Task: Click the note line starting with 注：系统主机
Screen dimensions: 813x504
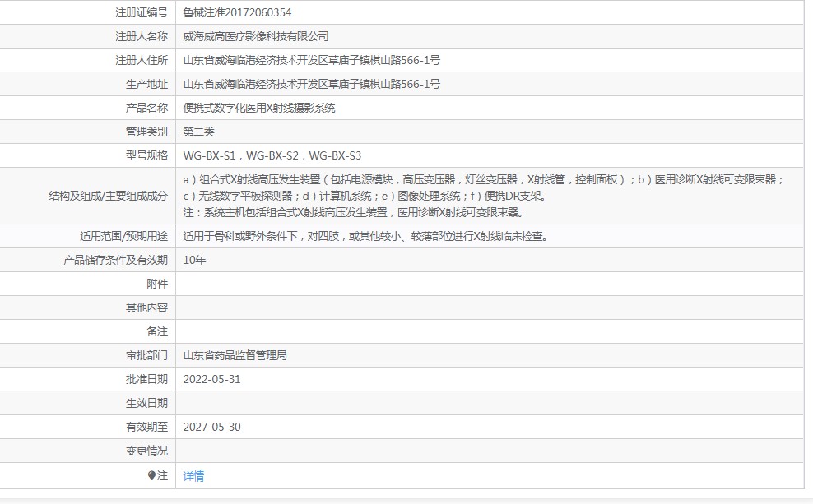Action: (x=354, y=212)
